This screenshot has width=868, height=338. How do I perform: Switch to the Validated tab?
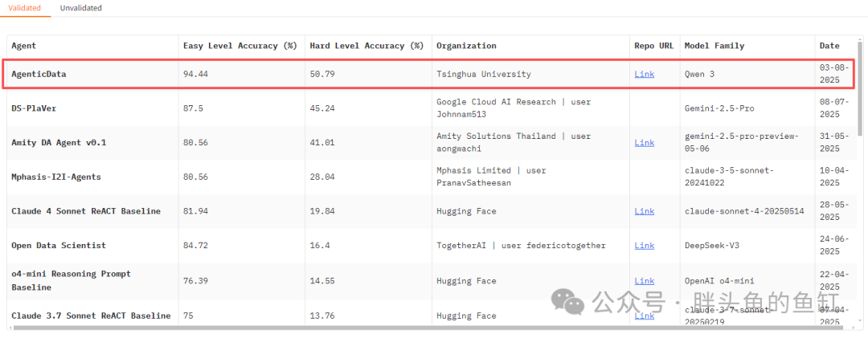click(26, 8)
